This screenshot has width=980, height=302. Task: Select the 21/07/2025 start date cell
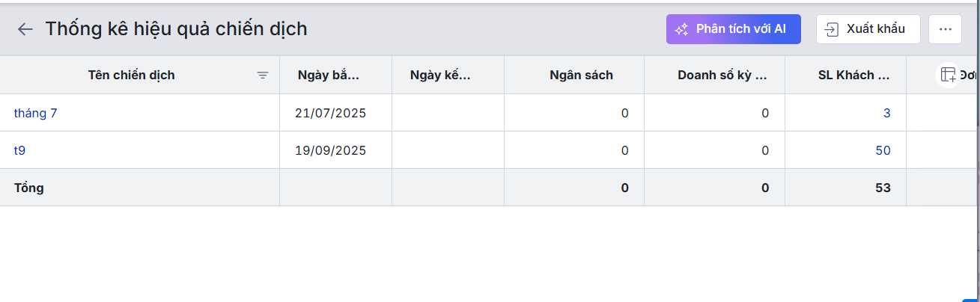tap(330, 113)
